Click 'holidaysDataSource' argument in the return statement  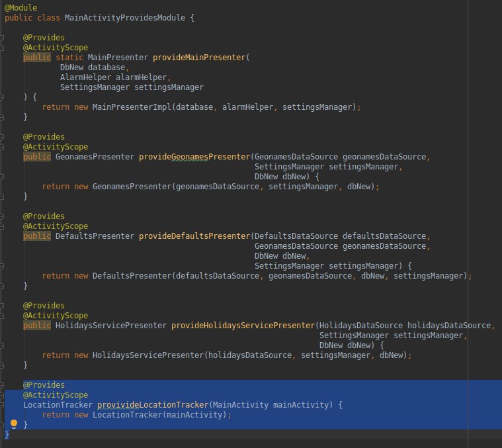click(250, 355)
